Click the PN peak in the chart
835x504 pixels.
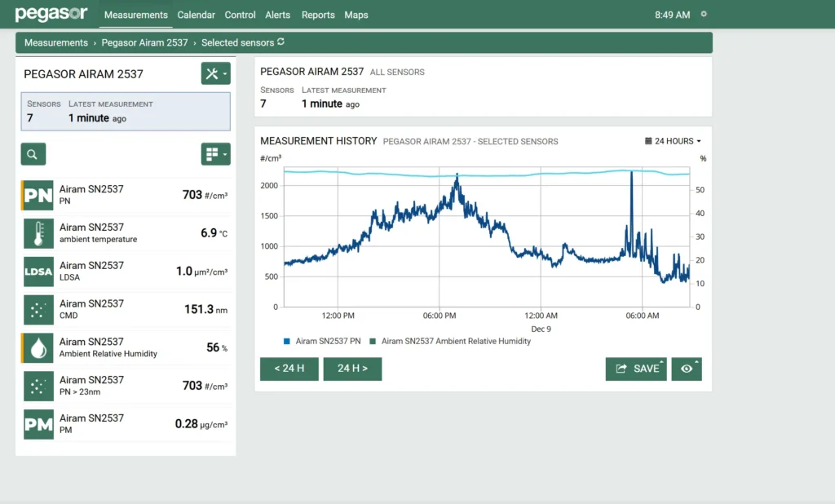coord(632,172)
